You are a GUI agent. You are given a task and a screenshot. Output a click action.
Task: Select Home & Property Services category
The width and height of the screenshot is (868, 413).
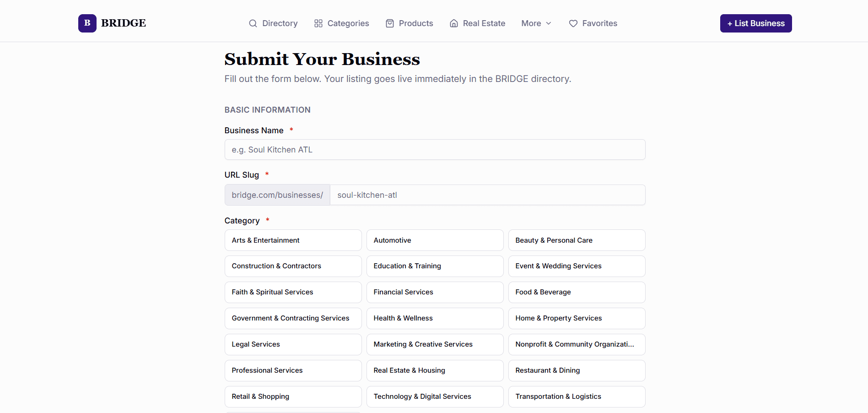577,318
